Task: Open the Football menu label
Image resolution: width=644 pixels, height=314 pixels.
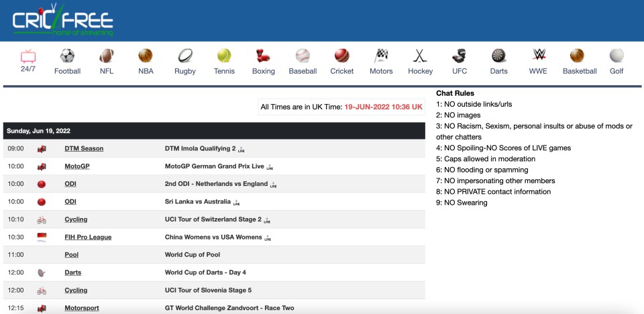Action: [x=67, y=71]
